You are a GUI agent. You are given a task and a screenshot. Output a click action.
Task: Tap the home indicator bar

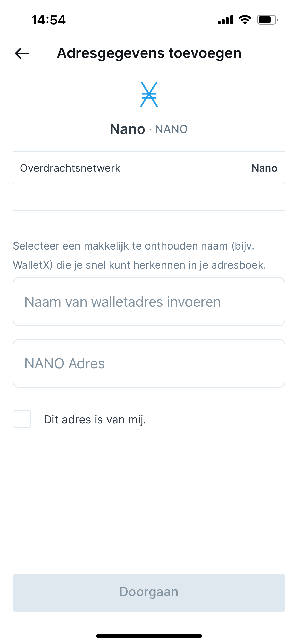click(149, 636)
